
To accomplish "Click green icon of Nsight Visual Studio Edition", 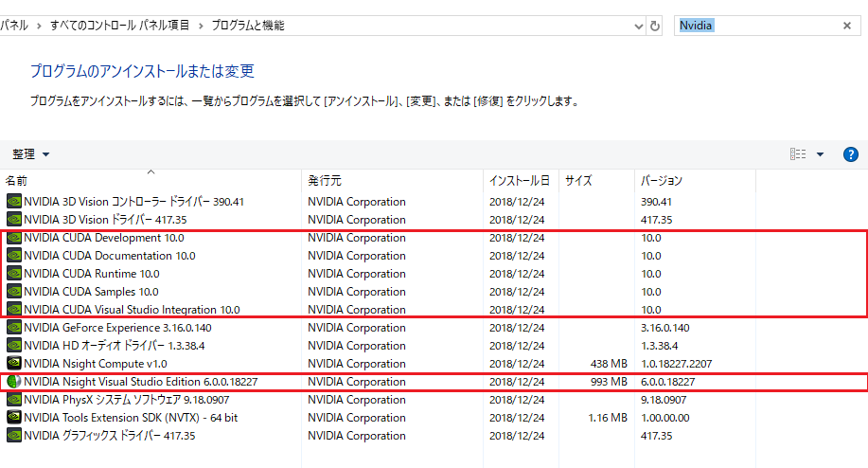I will [14, 381].
